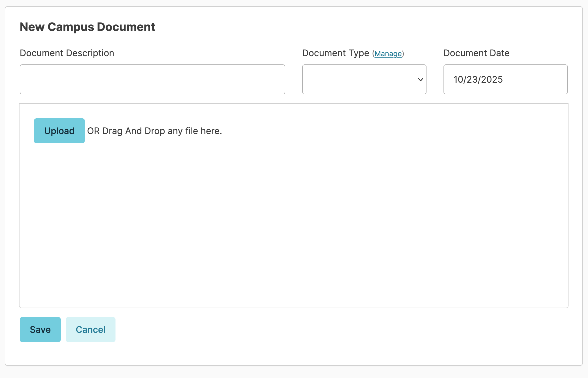Save the new campus document
Screen dimensions: 588x378
pyautogui.click(x=40, y=330)
